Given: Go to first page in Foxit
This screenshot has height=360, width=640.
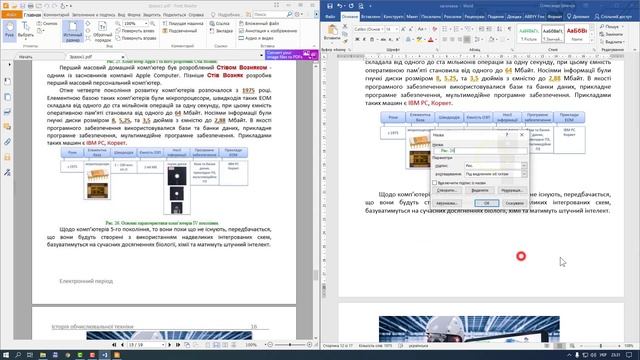Looking at the screenshot, I should 114,345.
